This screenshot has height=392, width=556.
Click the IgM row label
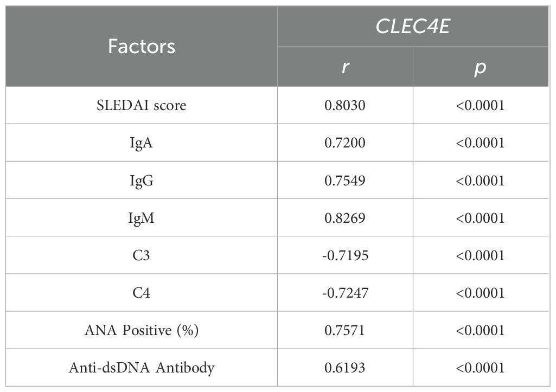(x=142, y=218)
